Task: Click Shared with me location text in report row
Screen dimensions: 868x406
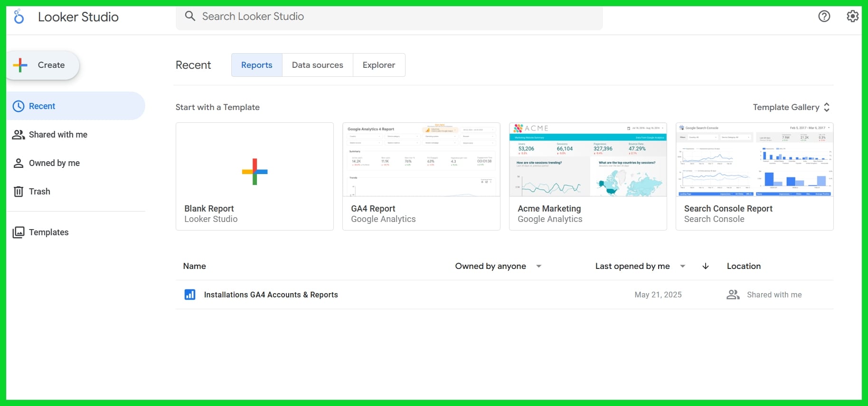Action: 774,295
